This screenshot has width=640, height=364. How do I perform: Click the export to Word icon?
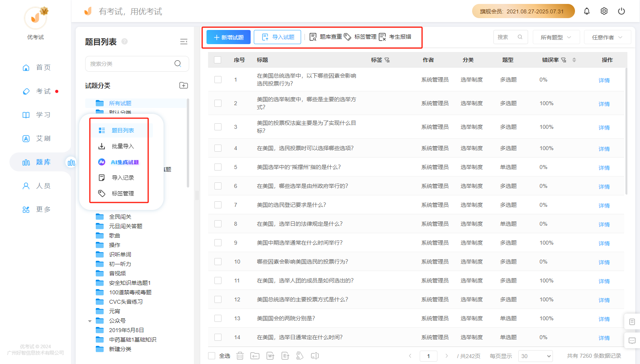tap(270, 356)
